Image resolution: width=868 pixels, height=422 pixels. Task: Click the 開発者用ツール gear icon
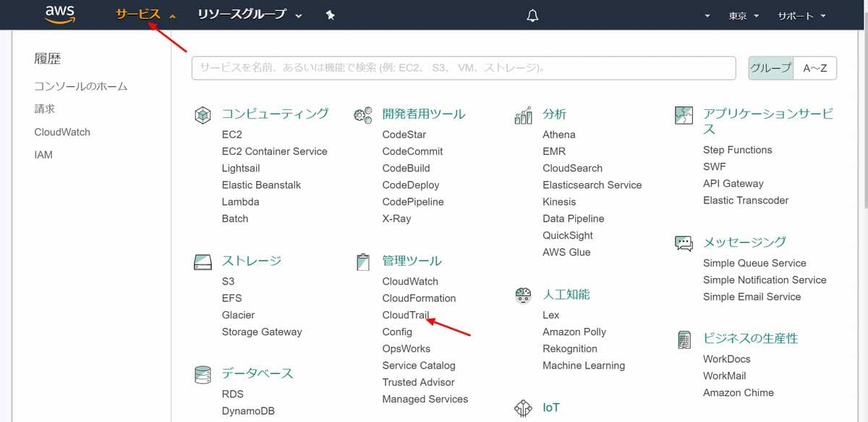pos(362,114)
